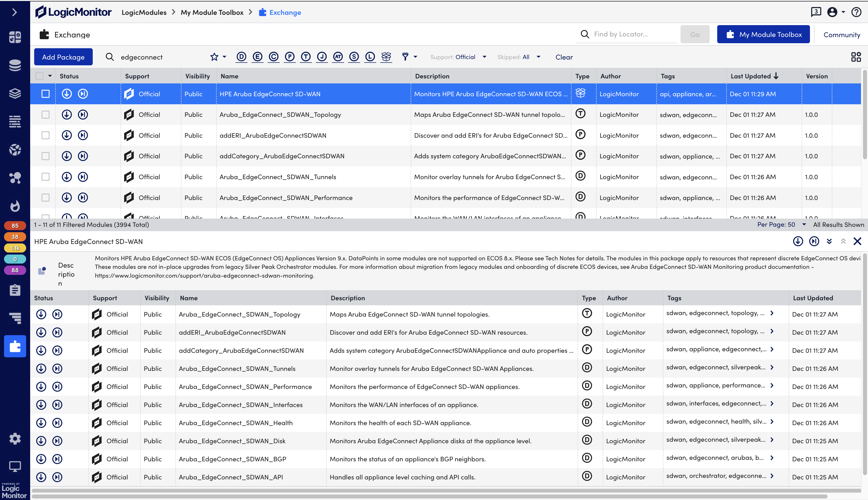This screenshot has height=500, width=868.
Task: Filter by Package type icon
Action: click(386, 57)
